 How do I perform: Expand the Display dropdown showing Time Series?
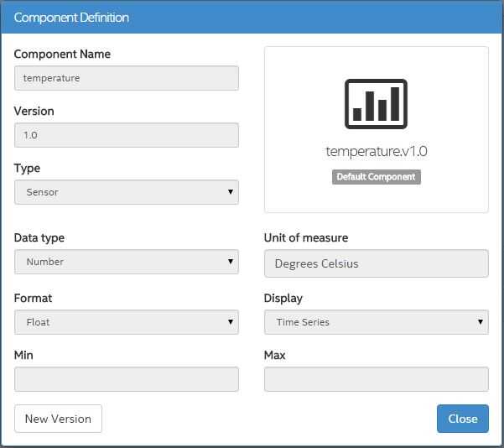click(x=376, y=322)
